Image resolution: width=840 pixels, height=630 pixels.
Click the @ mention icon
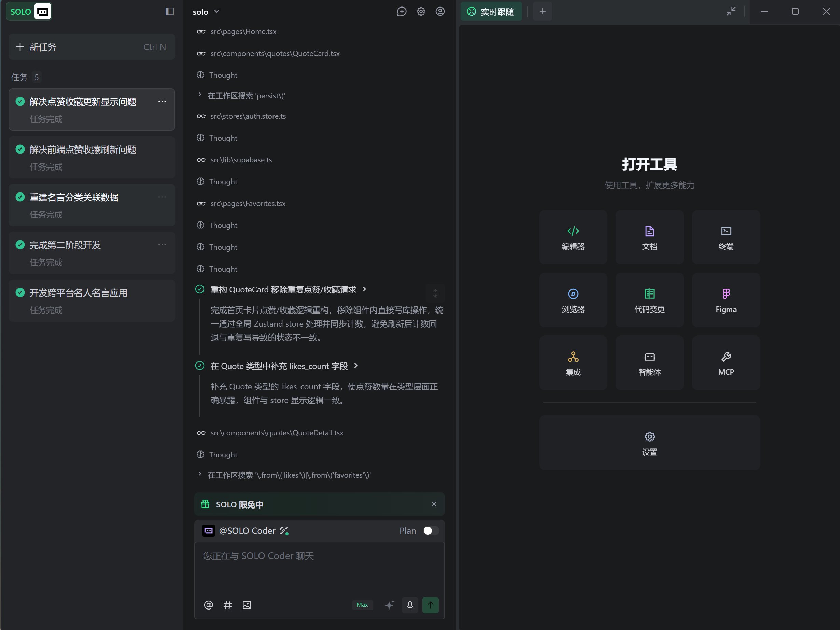click(209, 605)
